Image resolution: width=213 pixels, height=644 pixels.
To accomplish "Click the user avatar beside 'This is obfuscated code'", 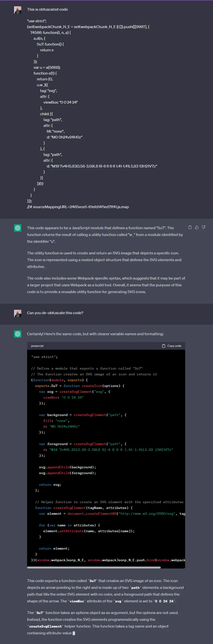I will tap(18, 10).
